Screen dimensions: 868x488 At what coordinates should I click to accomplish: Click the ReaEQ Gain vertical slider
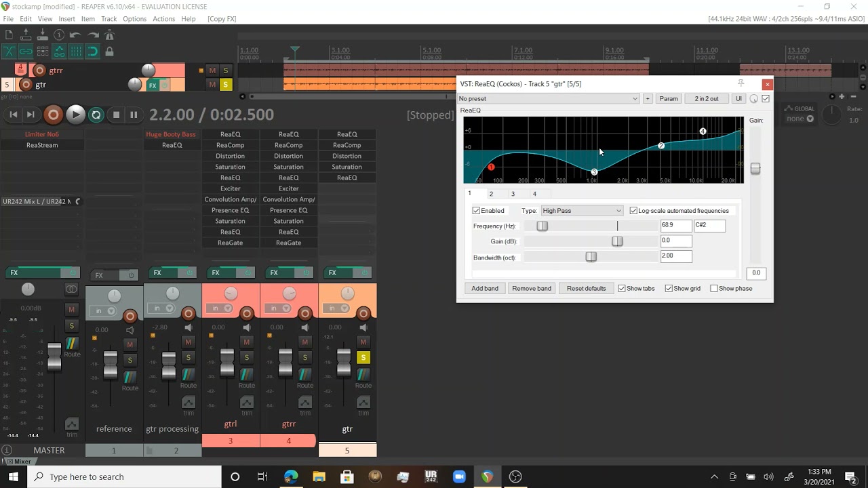click(x=755, y=168)
